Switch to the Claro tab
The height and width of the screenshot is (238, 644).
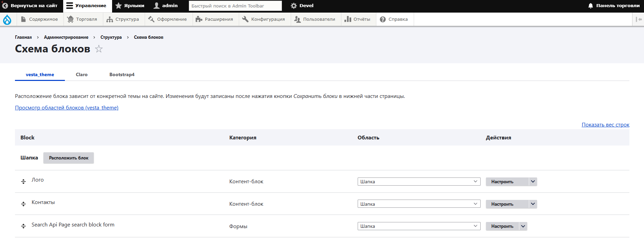(82, 74)
